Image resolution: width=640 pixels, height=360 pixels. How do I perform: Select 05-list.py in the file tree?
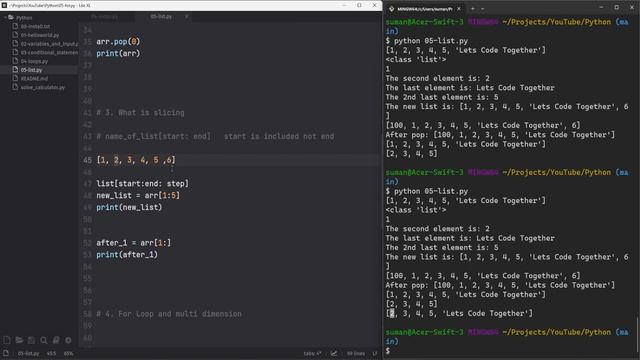pos(31,70)
